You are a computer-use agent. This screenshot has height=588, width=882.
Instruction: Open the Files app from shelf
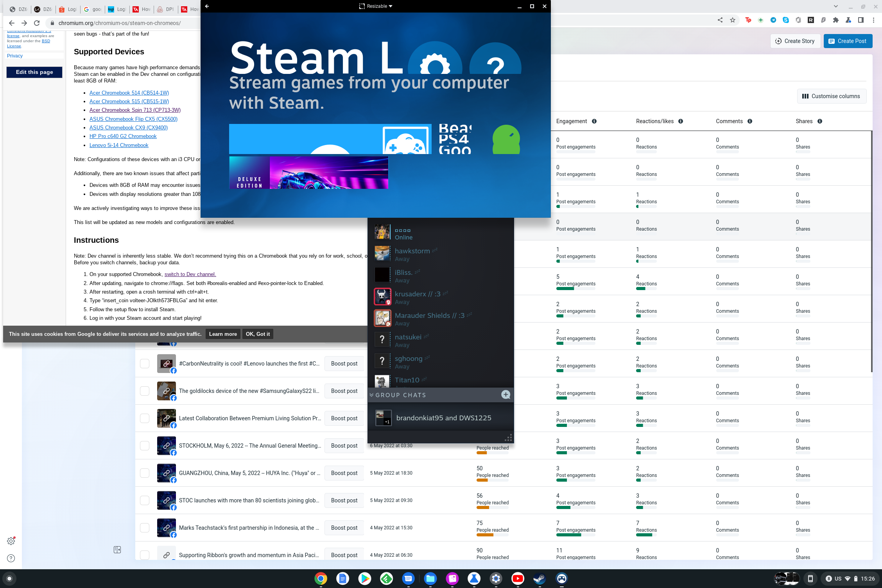point(430,578)
